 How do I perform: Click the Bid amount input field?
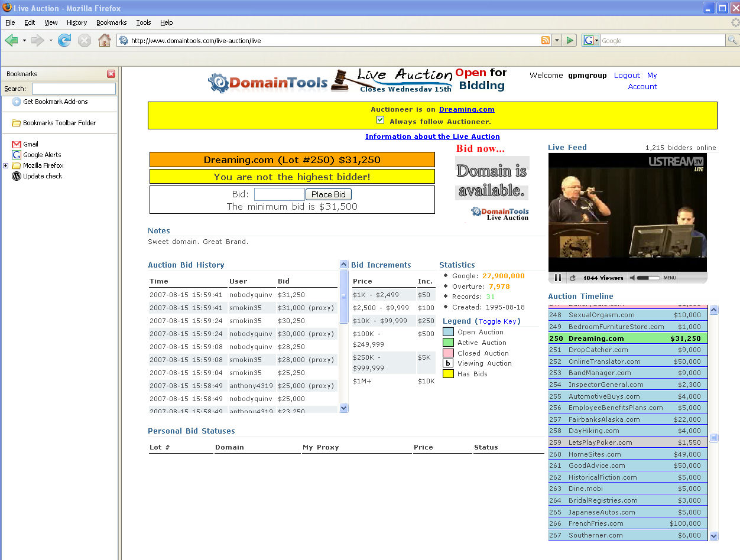pyautogui.click(x=279, y=194)
